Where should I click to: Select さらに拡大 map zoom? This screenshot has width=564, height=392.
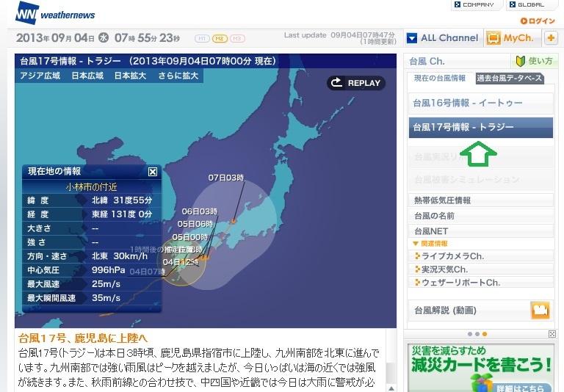coord(178,76)
